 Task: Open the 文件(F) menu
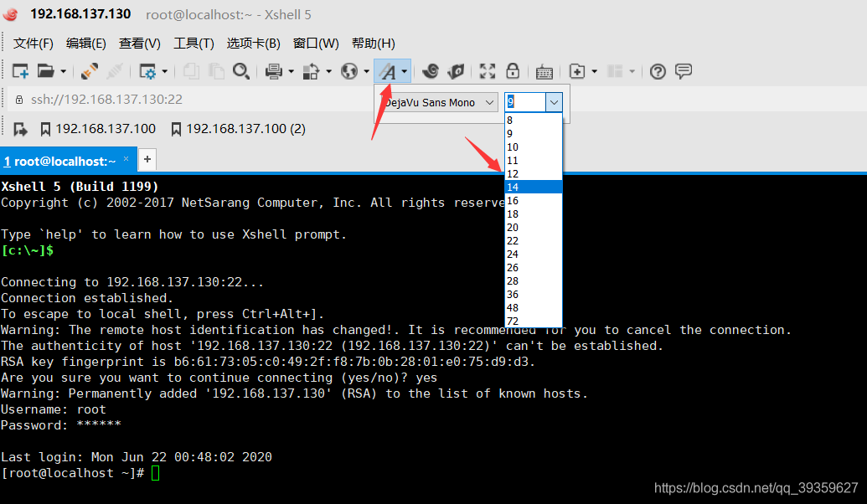pos(34,43)
